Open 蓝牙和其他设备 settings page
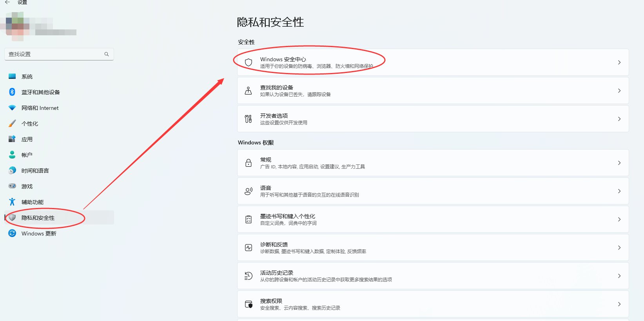644x321 pixels. [59, 92]
